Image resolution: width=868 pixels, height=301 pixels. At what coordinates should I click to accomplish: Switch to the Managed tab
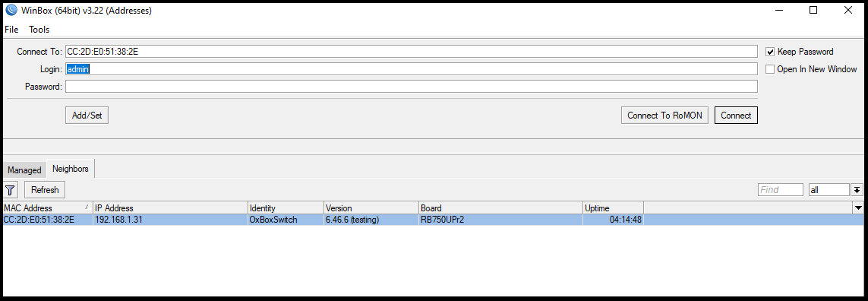click(24, 170)
